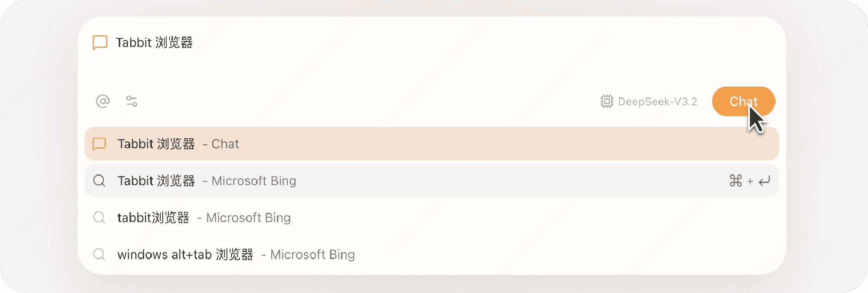Image resolution: width=868 pixels, height=293 pixels.
Task: Click "Microsoft Bing" label in lowercase tabbit row
Action: [248, 217]
